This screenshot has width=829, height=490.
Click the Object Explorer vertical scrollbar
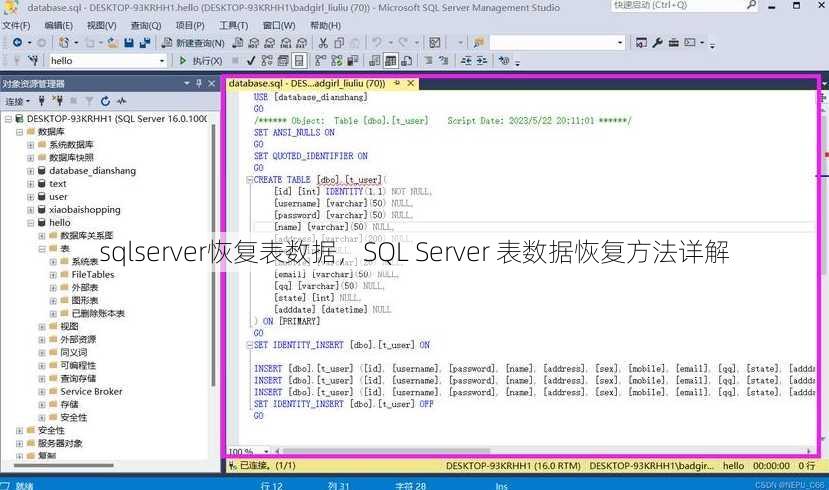pos(214,256)
